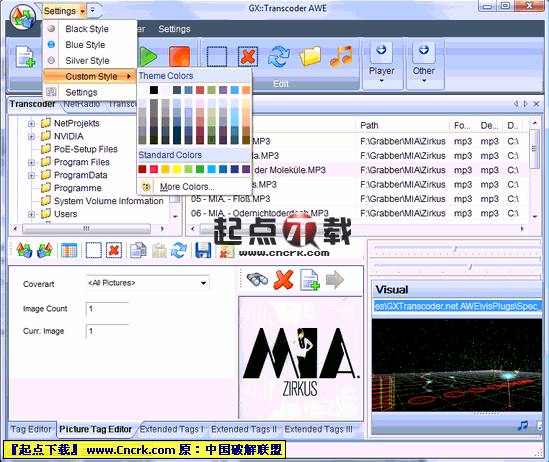Open the Player dropdown button
Screen dimensions: 549x462
coord(382,64)
